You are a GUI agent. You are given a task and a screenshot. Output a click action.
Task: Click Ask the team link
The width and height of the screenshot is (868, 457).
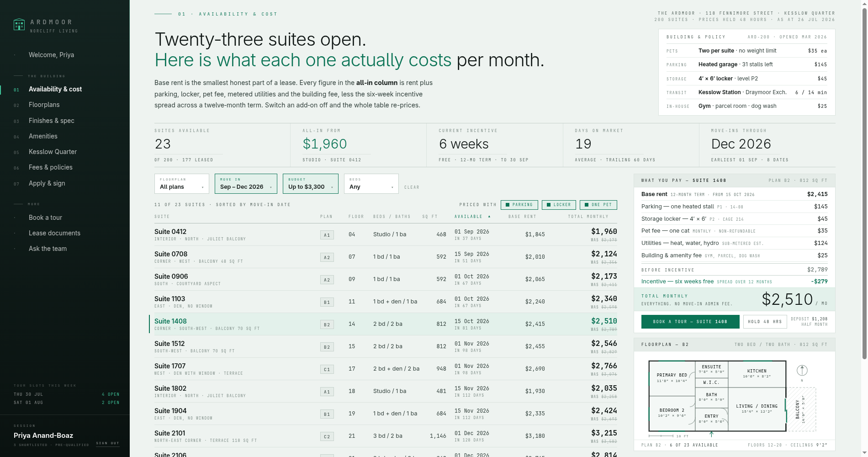click(48, 249)
